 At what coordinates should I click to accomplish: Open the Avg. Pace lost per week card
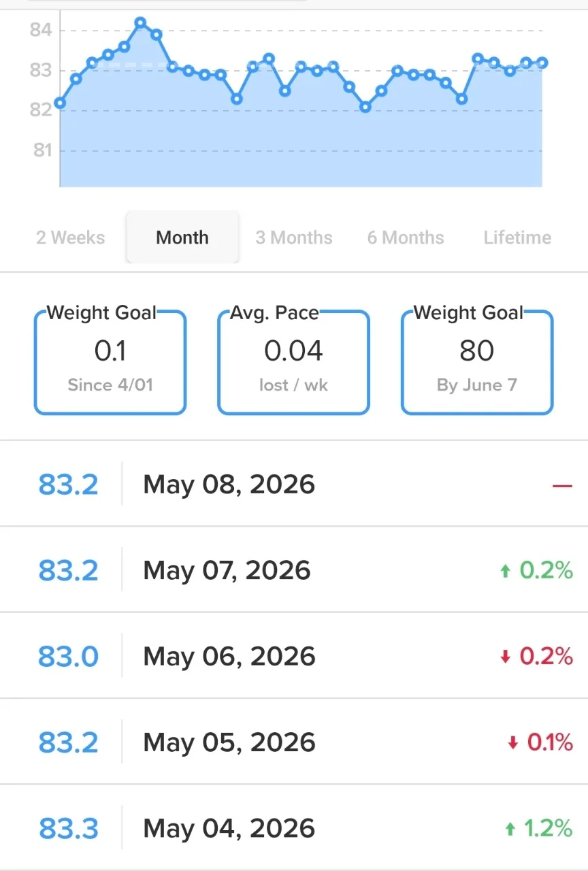click(293, 361)
